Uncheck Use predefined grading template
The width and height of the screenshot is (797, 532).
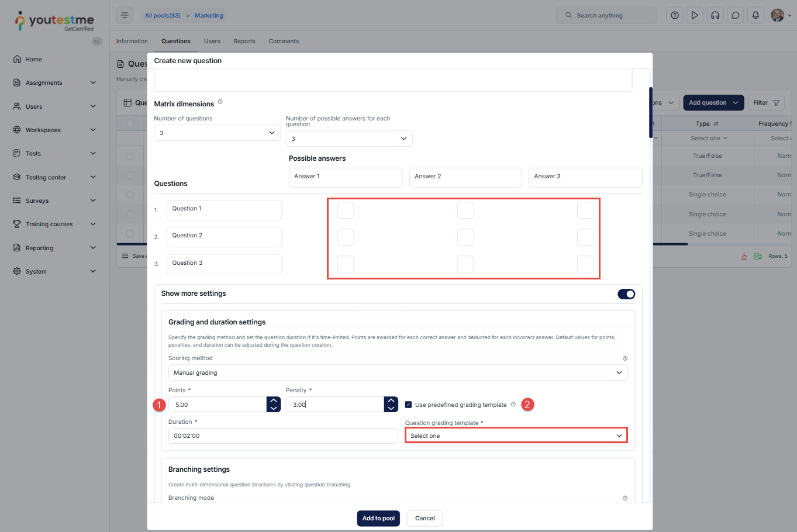tap(408, 405)
